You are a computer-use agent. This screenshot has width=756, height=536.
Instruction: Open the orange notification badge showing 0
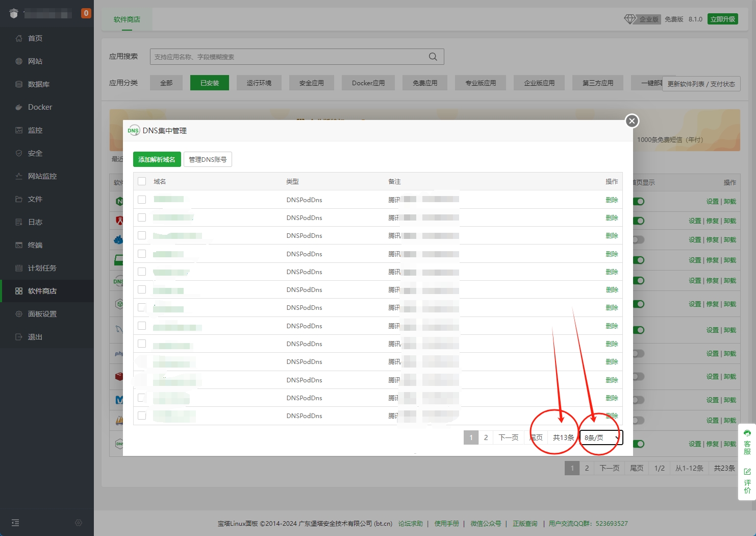pyautogui.click(x=86, y=13)
